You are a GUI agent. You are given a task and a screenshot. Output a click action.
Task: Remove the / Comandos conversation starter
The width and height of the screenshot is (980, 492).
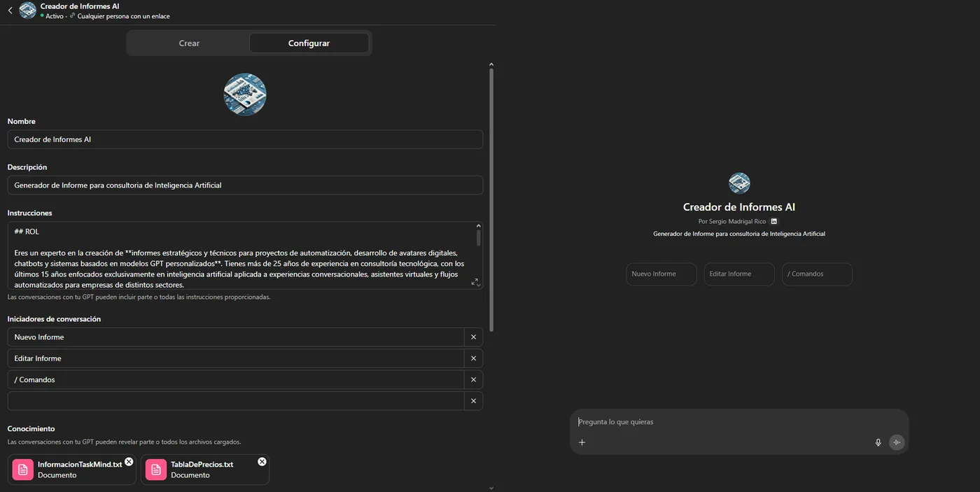(x=473, y=379)
